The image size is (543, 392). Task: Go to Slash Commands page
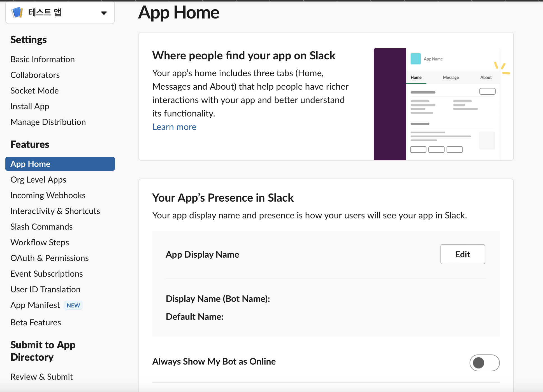41,227
